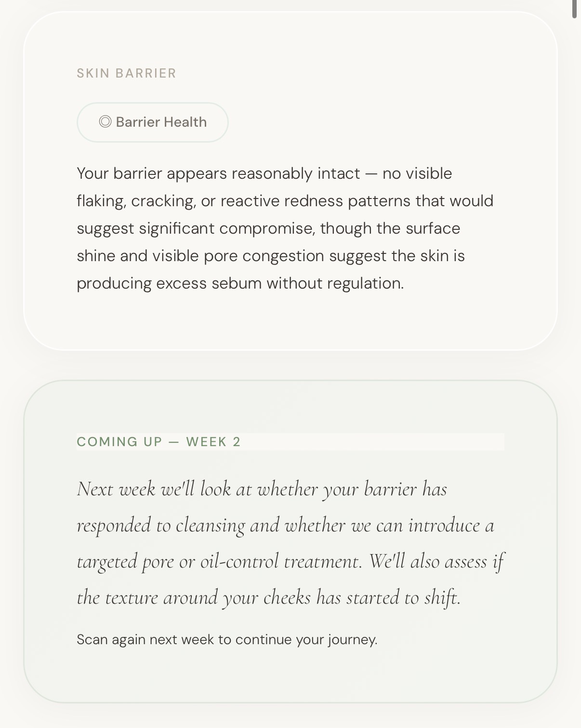Click the words 'continue your journey'

(306, 640)
